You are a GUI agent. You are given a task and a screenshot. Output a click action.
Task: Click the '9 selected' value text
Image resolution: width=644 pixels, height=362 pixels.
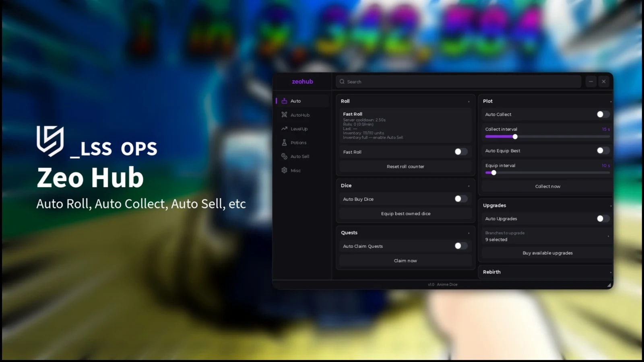(496, 239)
